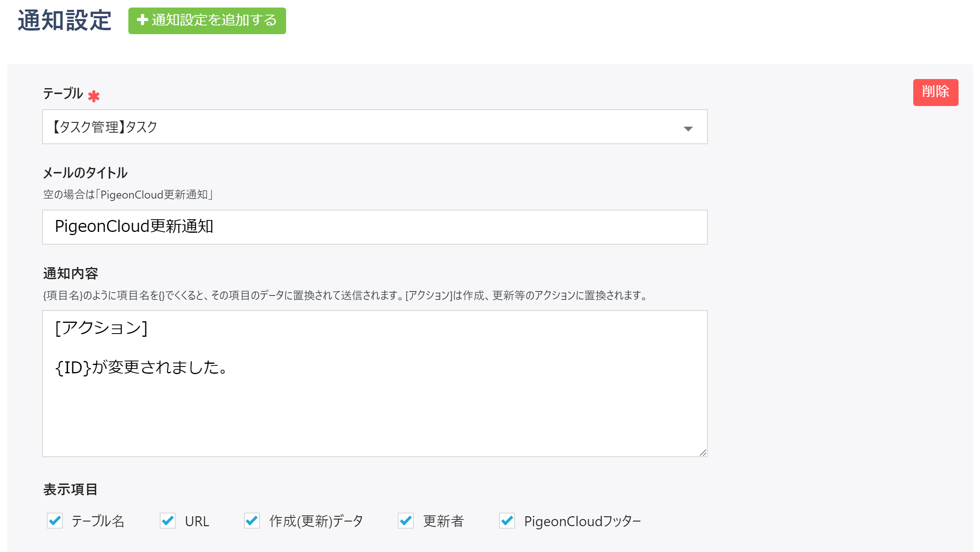Click the 削除 button

coord(935,92)
